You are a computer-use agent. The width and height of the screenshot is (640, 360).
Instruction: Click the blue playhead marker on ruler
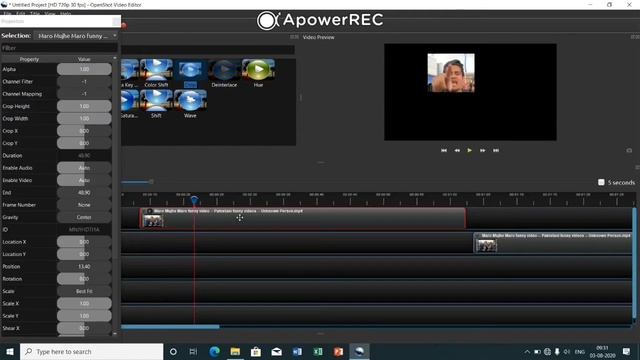coord(194,200)
